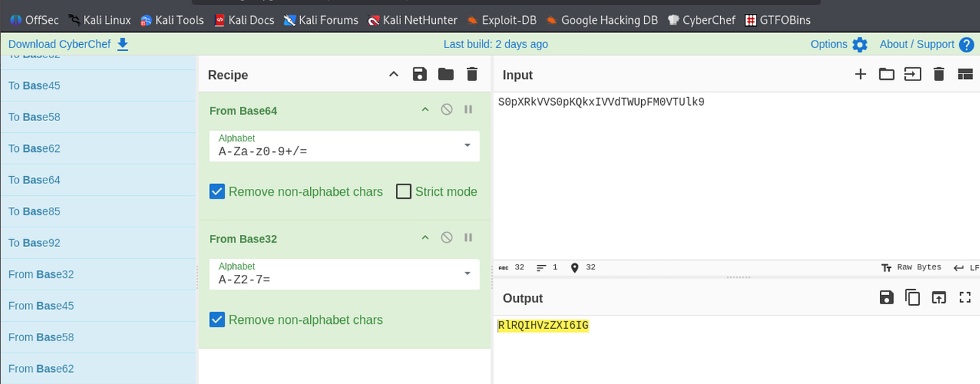Select the To Base45 operation
Viewport: 980px width, 384px height.
point(98,85)
